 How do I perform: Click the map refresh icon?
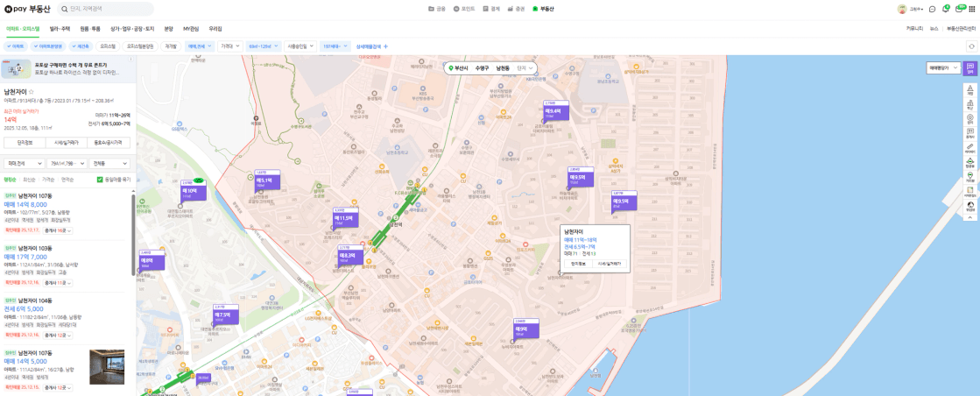pyautogui.click(x=970, y=46)
